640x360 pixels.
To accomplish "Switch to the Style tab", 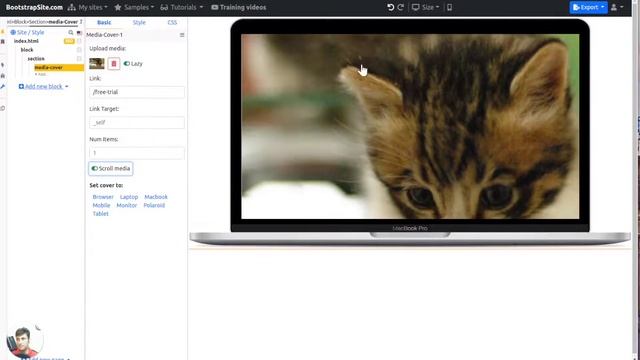I will click(139, 22).
